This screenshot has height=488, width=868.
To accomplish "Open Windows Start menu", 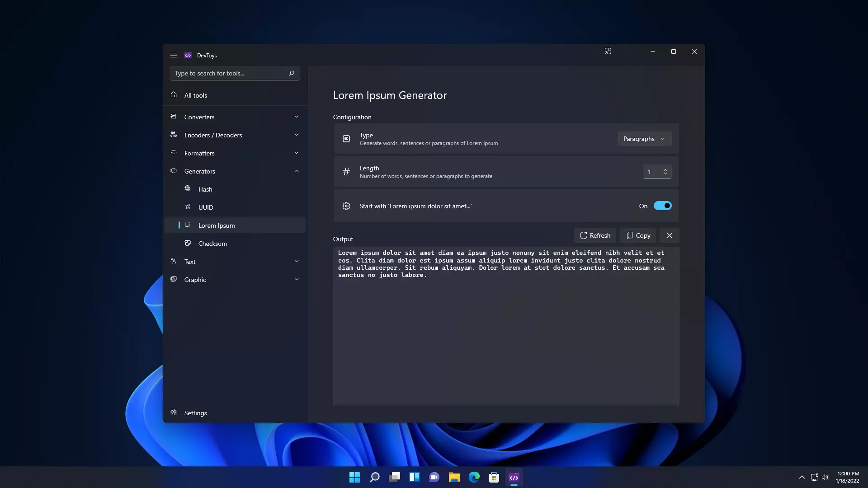I will pyautogui.click(x=355, y=477).
